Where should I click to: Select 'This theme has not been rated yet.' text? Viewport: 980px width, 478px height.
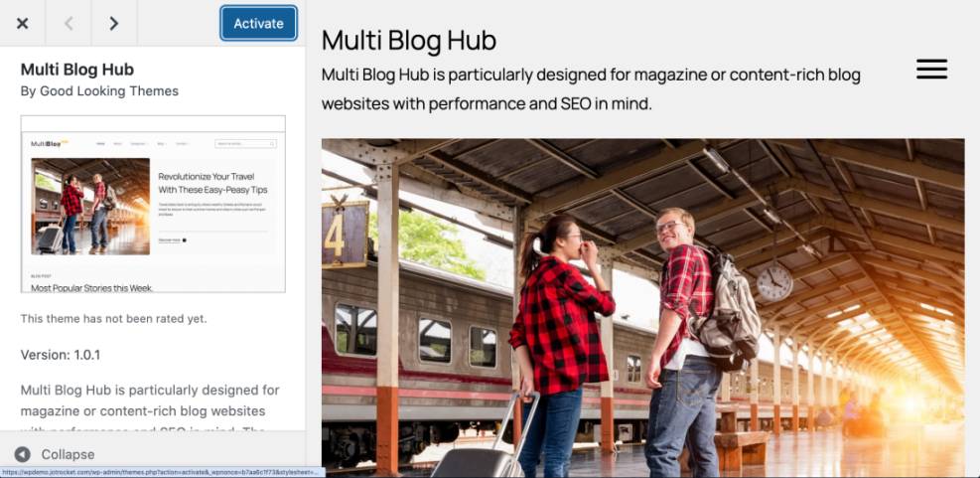tap(114, 319)
